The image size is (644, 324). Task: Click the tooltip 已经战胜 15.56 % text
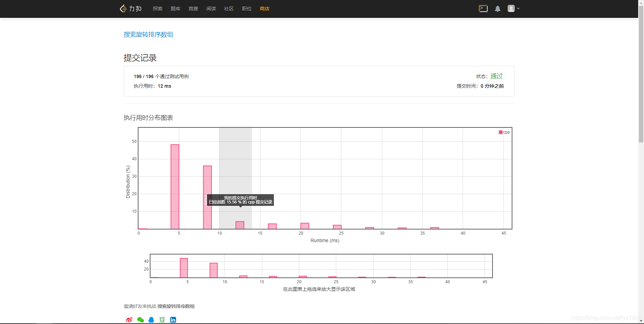(x=241, y=202)
